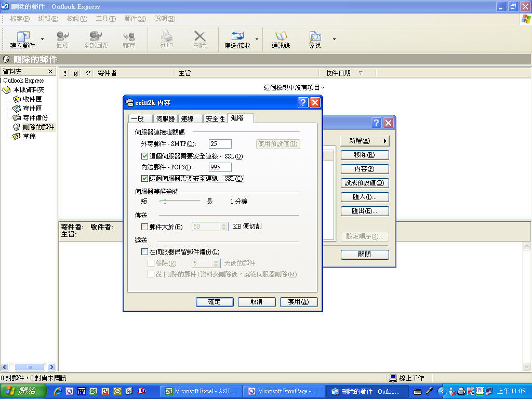The image size is (532, 399).
Task: Open the 檔案(F) menu
Action: pyautogui.click(x=20, y=19)
